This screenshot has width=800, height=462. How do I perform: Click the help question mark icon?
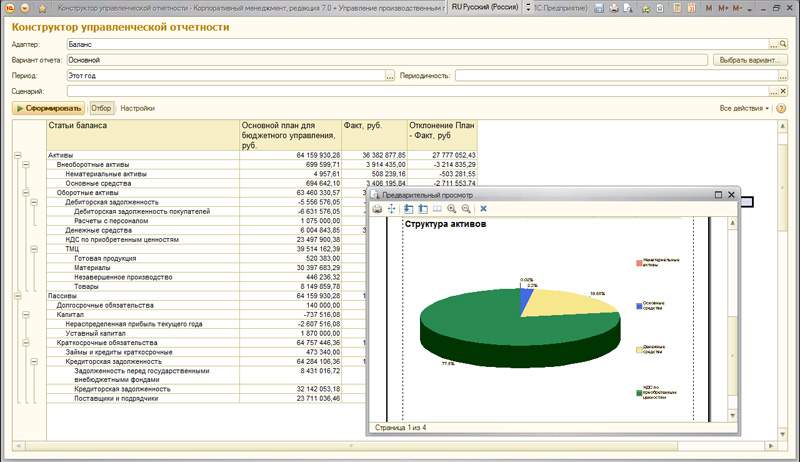tap(781, 108)
